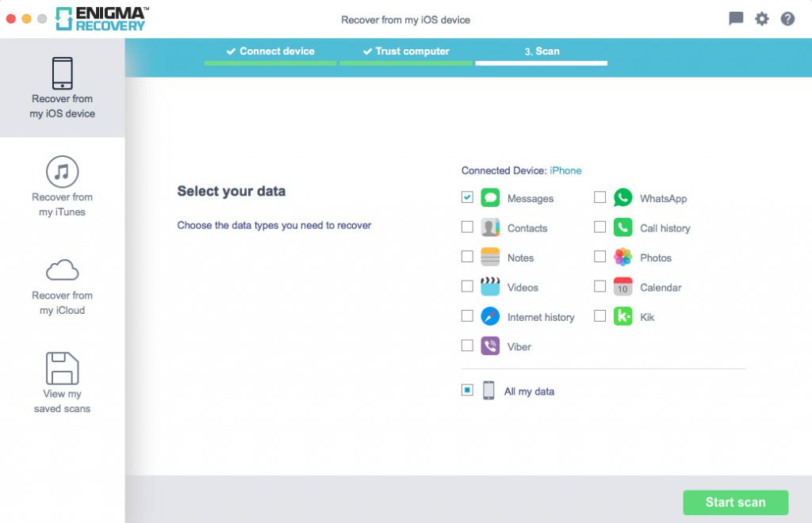Viewport: 812px width, 523px height.
Task: Select Recover from my iTunes icon
Action: [x=62, y=171]
